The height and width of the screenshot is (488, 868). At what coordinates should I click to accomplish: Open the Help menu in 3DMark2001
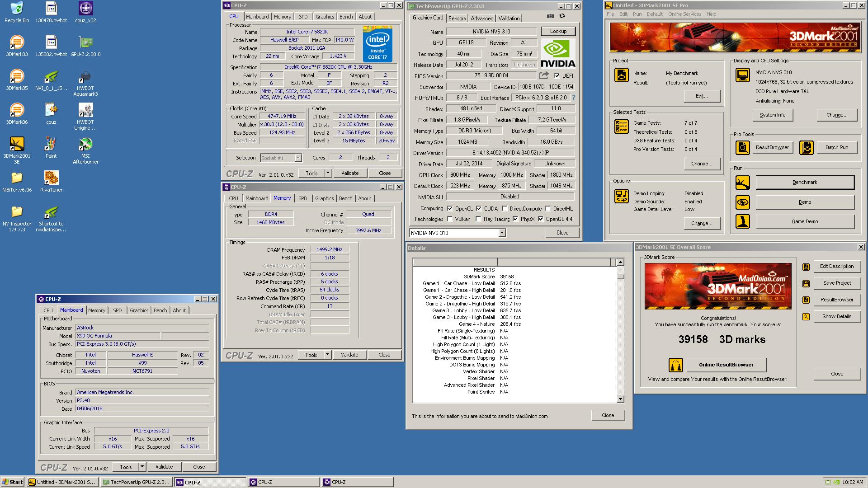tap(711, 14)
